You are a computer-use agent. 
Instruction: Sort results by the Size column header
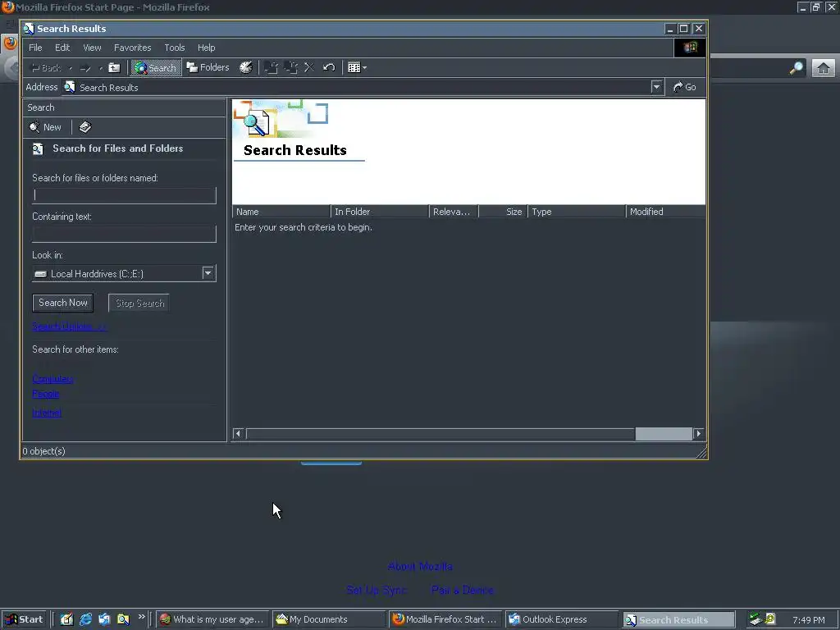click(x=503, y=212)
